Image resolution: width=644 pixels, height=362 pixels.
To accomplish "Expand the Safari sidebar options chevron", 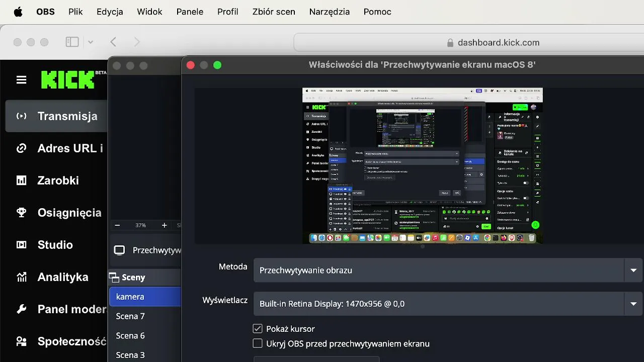I will pyautogui.click(x=91, y=42).
